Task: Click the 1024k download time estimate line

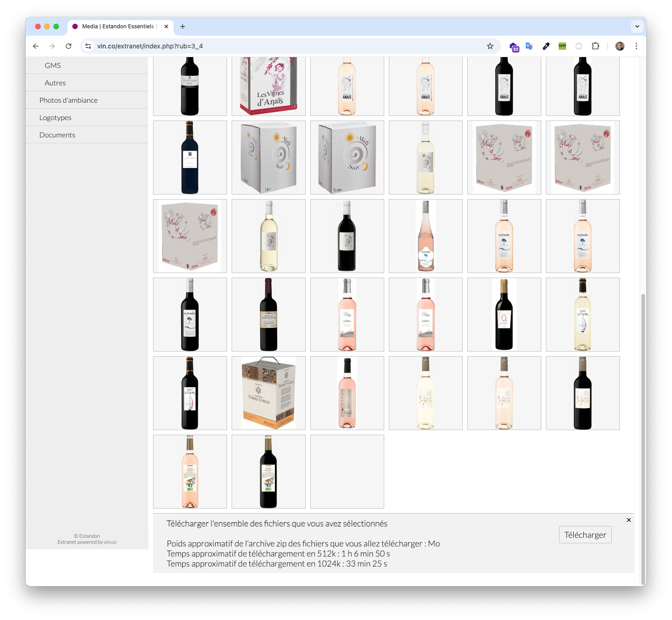Action: pos(277,564)
